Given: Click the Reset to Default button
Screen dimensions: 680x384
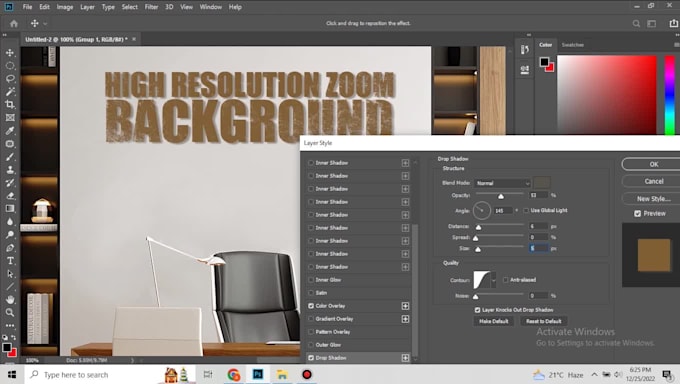Looking at the screenshot, I should 543,322.
